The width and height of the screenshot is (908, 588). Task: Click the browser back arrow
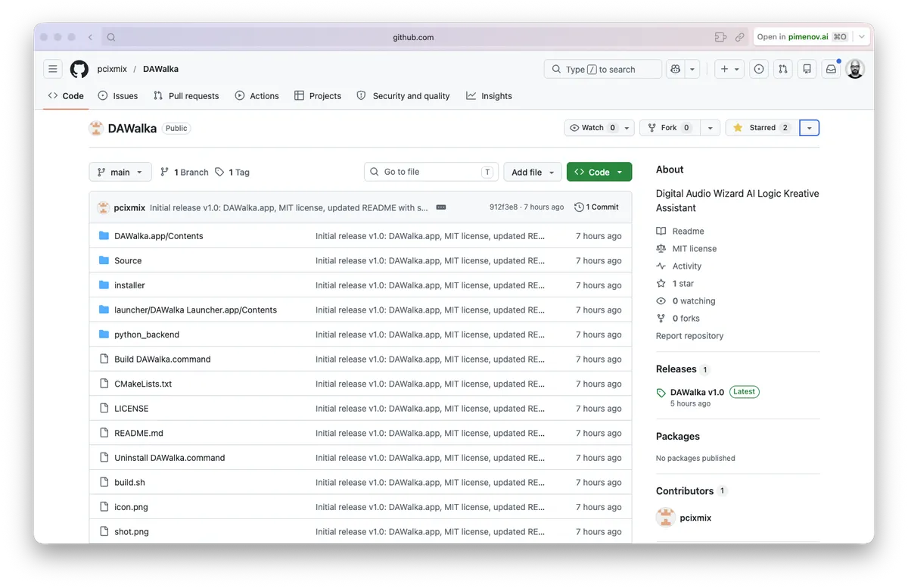point(90,37)
